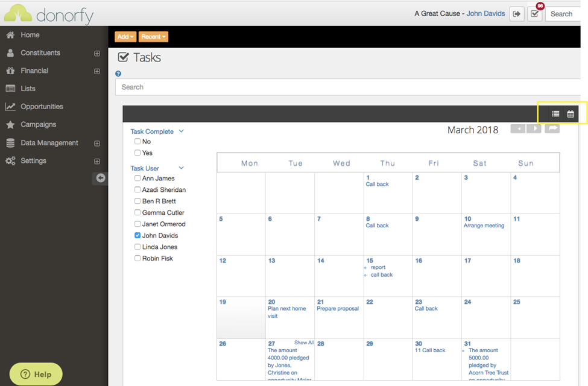Click the Tasks search field
Image resolution: width=588 pixels, height=386 pixels.
click(350, 87)
